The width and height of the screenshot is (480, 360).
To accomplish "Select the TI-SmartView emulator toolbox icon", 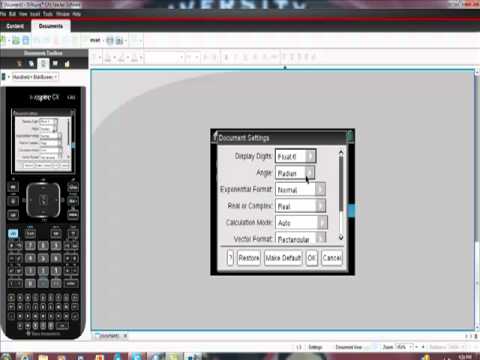I will coord(43,63).
